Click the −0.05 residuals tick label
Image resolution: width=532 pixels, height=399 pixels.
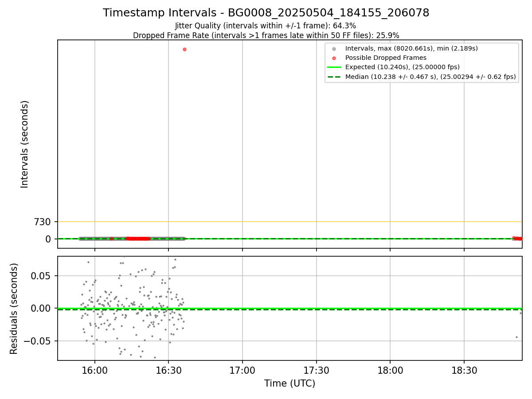37,341
